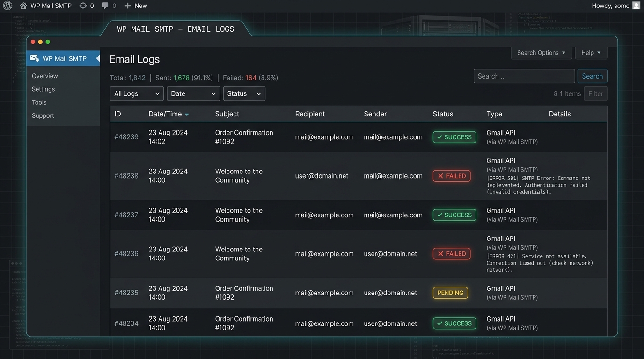Click FAILED badge in row #48238
644x359 pixels.
(x=452, y=176)
